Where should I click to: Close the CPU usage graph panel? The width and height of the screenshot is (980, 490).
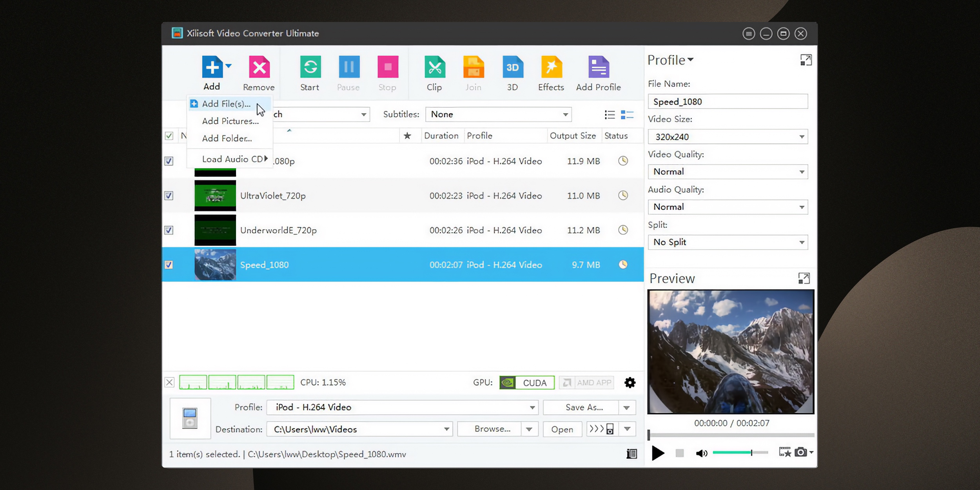(x=169, y=382)
